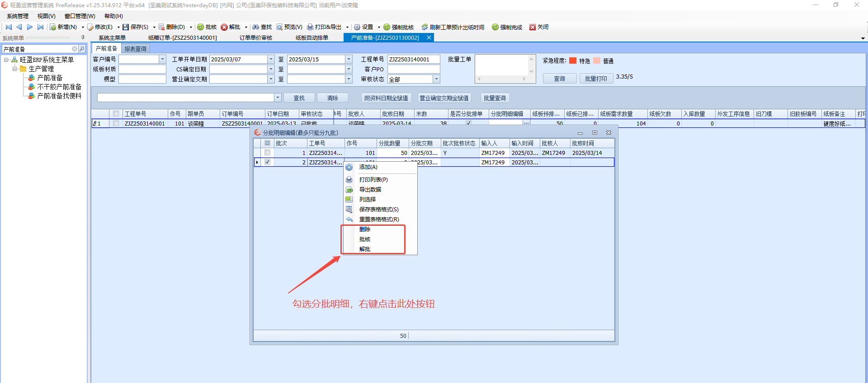Click 刷新工单预计出纸时间 toolbar button
Image resolution: width=868 pixels, height=383 pixels.
pos(453,27)
